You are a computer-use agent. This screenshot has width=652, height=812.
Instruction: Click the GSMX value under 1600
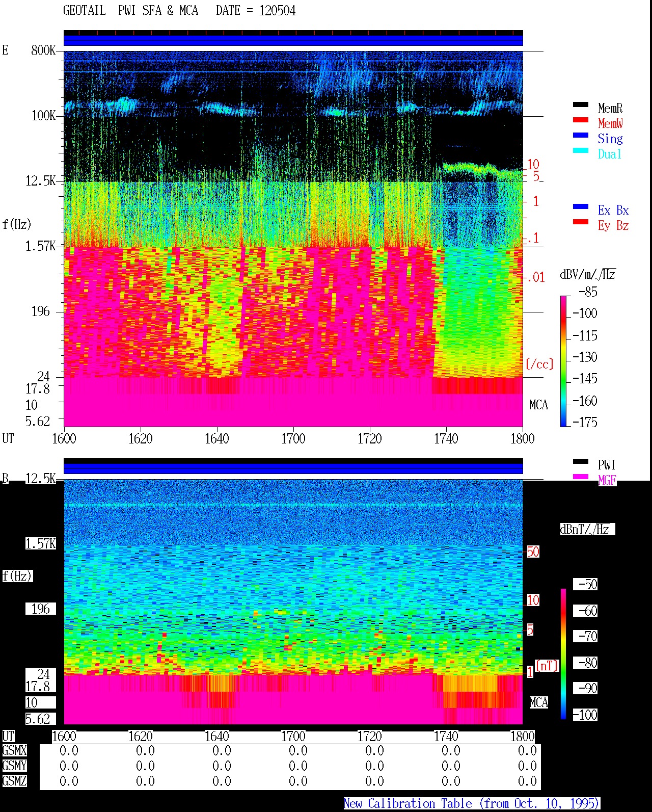click(x=69, y=750)
